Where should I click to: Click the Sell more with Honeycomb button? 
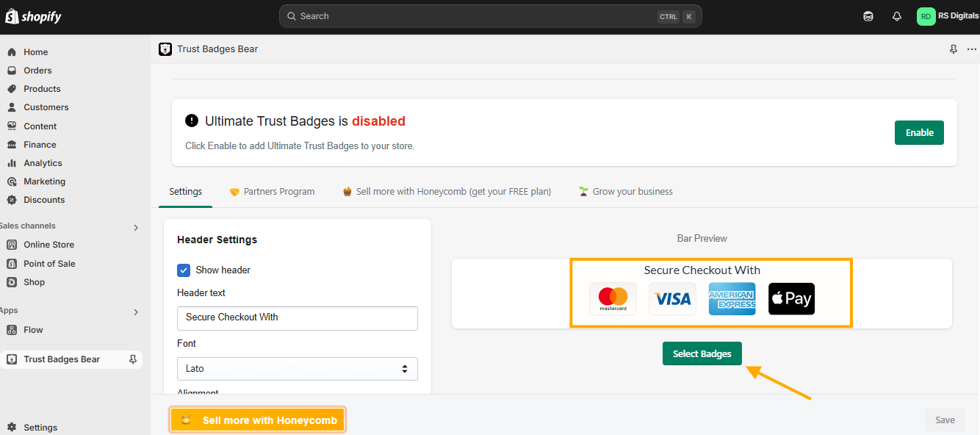[x=258, y=420]
